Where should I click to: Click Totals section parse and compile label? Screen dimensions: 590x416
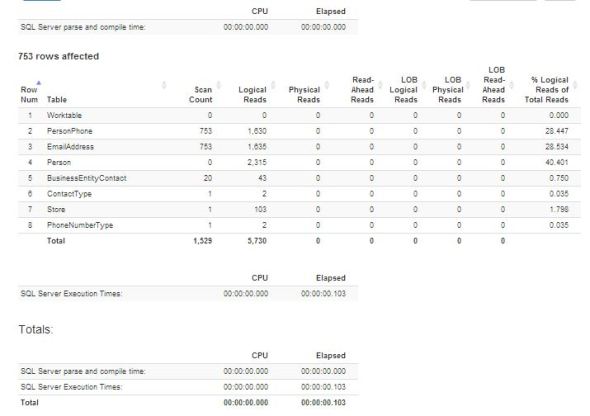(83, 372)
